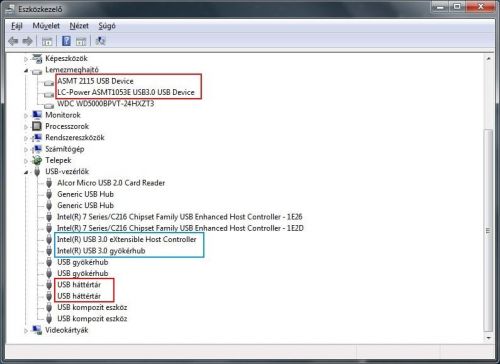Open the Súgó menu
This screenshot has height=364, width=500.
coord(107,26)
